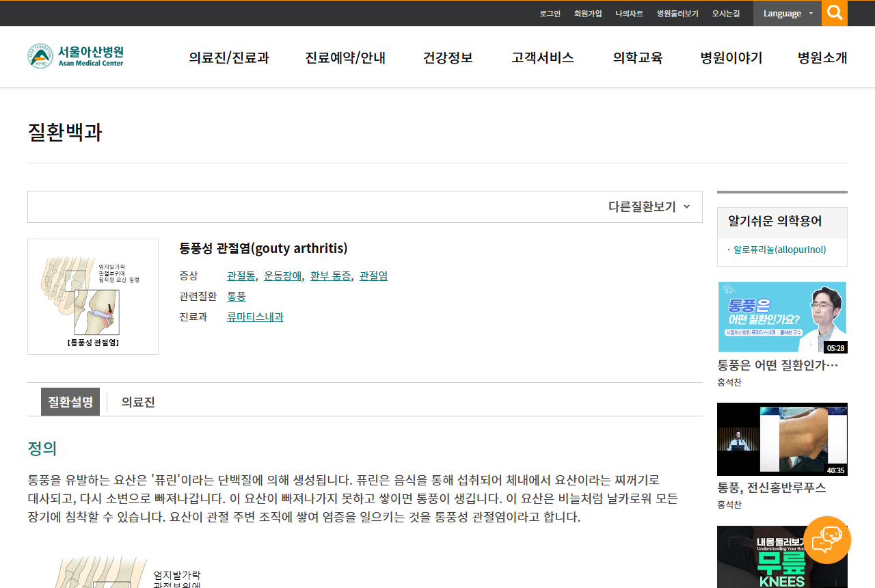Click the 회원가입 link
This screenshot has width=875, height=588.
588,14
